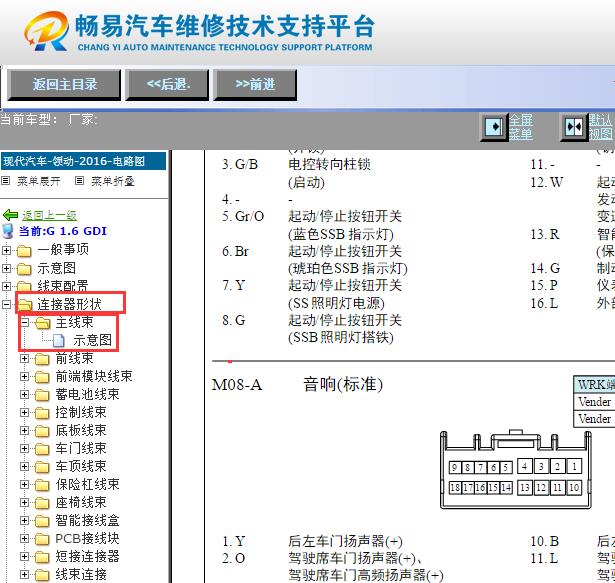Click the 前端模块线束 folder icon
The width and height of the screenshot is (615, 583).
pyautogui.click(x=42, y=377)
